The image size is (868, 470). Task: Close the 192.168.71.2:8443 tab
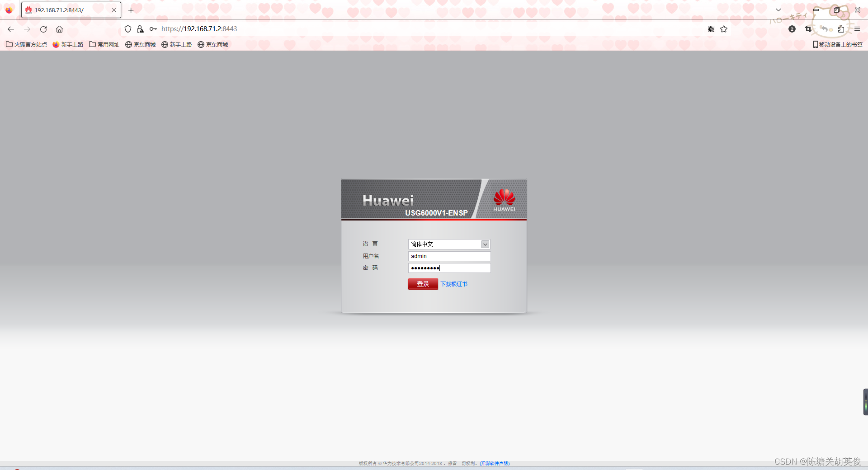pos(114,10)
